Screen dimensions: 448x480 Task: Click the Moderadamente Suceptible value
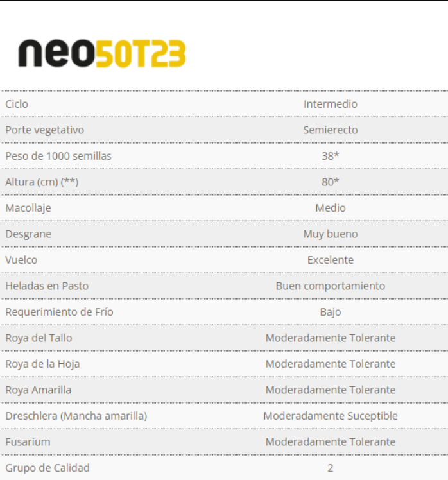pos(331,416)
